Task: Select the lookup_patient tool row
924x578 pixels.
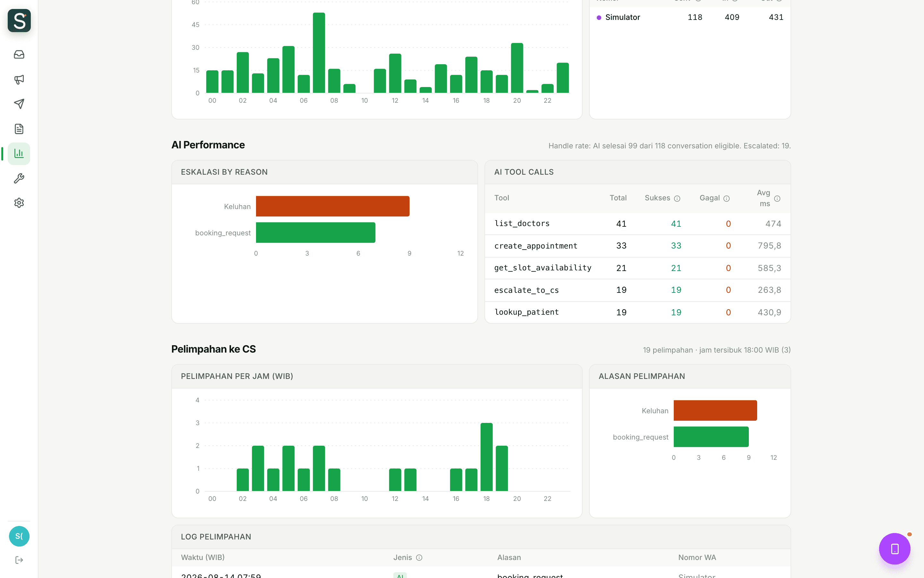Action: point(637,312)
